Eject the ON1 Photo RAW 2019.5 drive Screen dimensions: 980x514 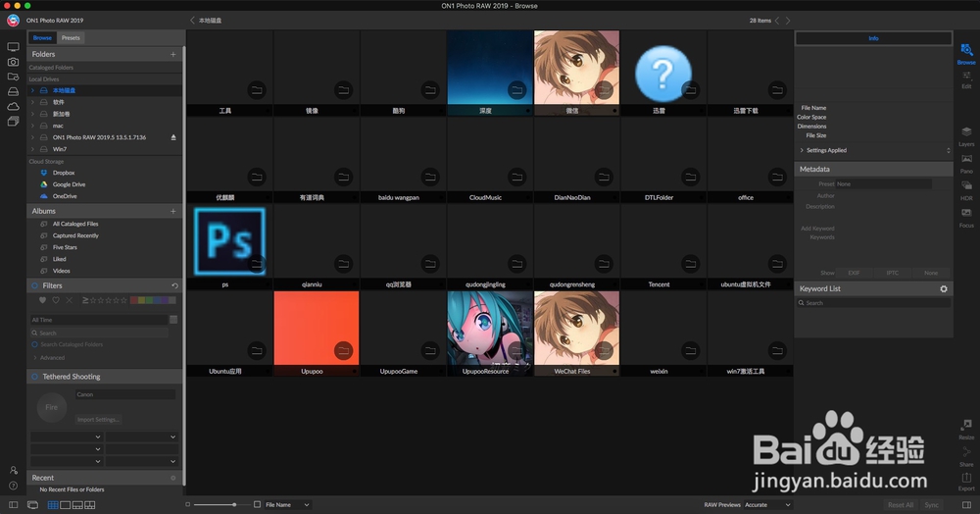click(173, 137)
